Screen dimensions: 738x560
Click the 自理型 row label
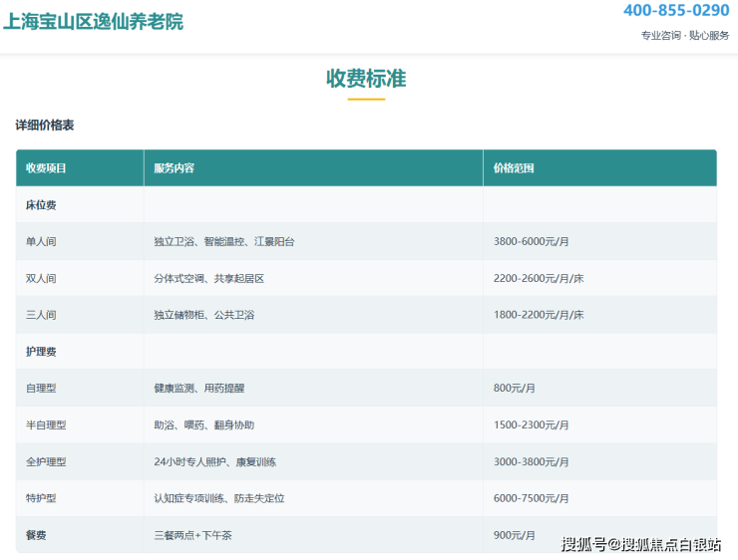coord(41,389)
